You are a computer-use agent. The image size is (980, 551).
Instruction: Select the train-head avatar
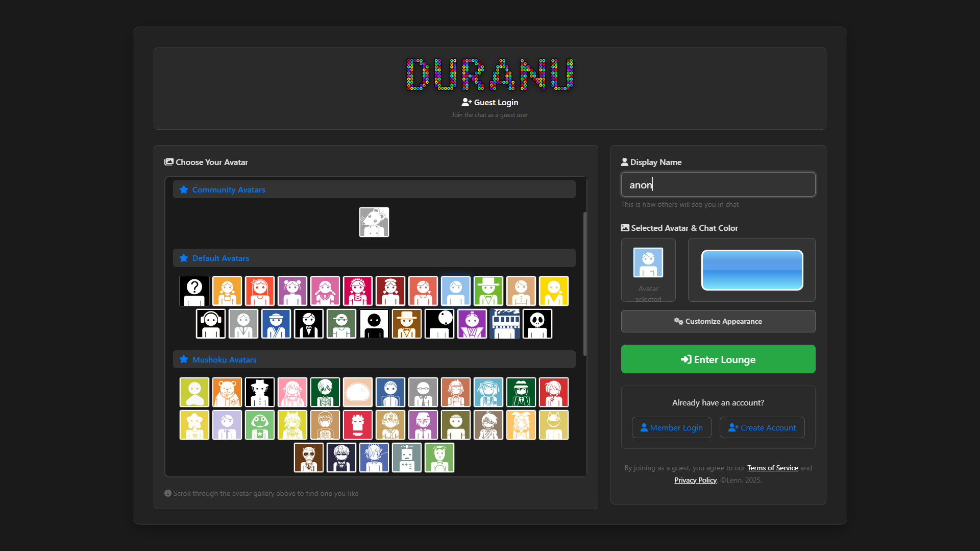click(504, 324)
